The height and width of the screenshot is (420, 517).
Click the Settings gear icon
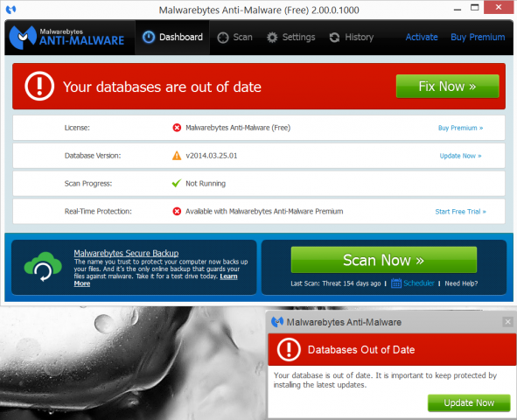coord(272,38)
